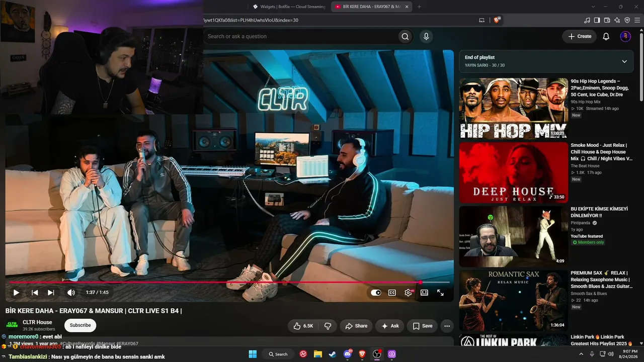The width and height of the screenshot is (644, 362).
Task: Open PREMIUM SAX RELAX video title
Action: click(x=601, y=280)
